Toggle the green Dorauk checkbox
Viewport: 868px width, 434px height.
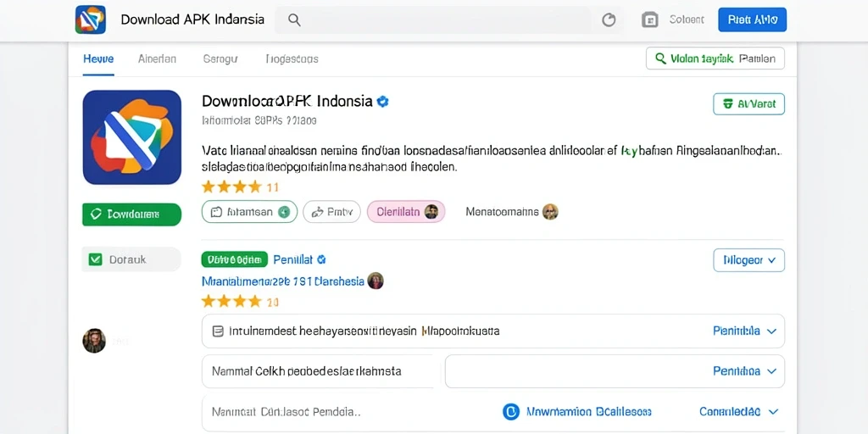tap(95, 259)
